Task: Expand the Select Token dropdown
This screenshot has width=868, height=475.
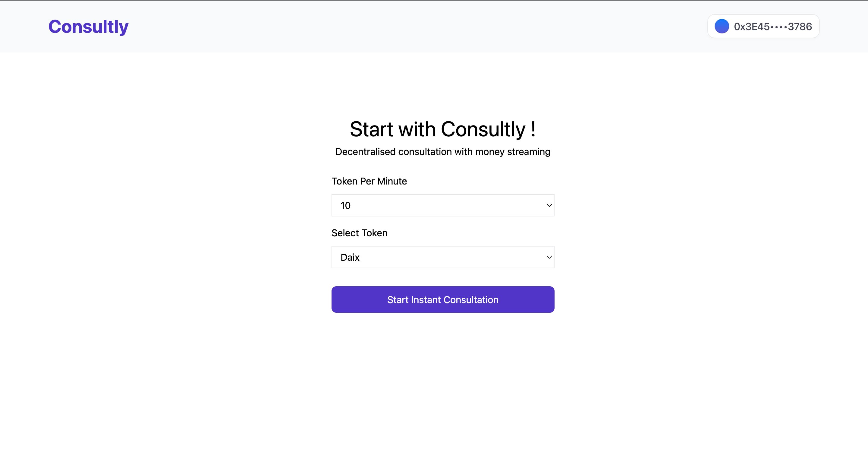Action: [x=442, y=257]
